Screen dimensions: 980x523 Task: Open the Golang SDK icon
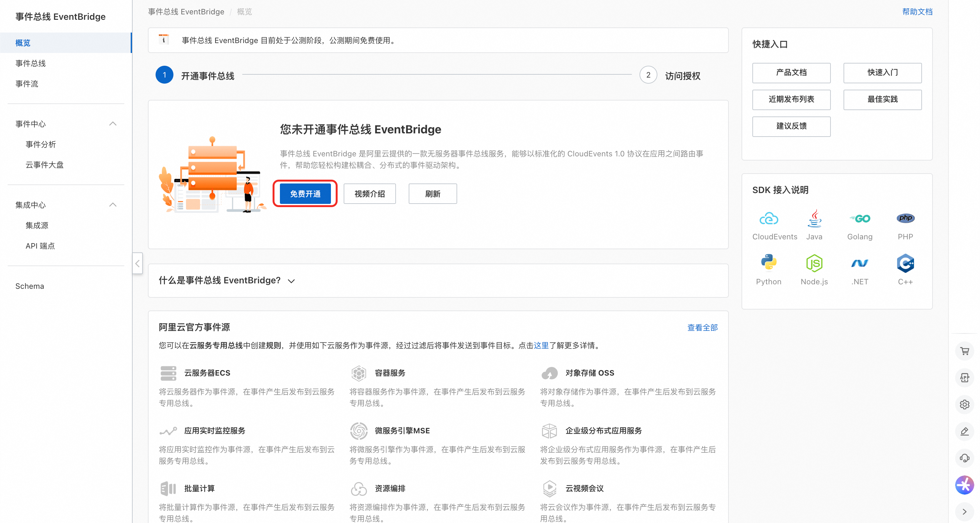coord(860,219)
